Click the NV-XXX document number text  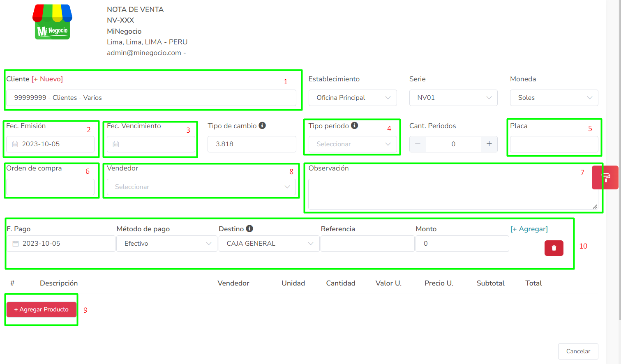point(120,20)
